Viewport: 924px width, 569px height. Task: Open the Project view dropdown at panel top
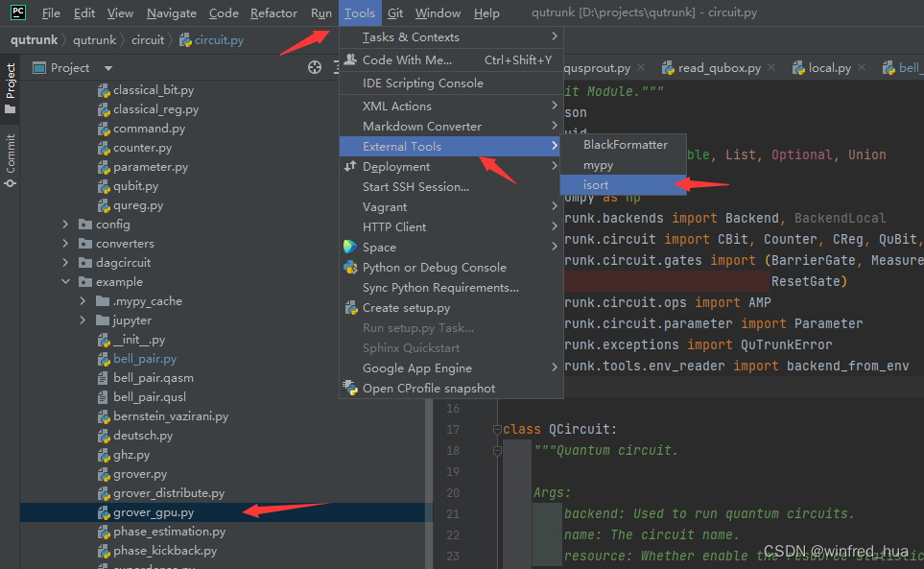tap(106, 67)
